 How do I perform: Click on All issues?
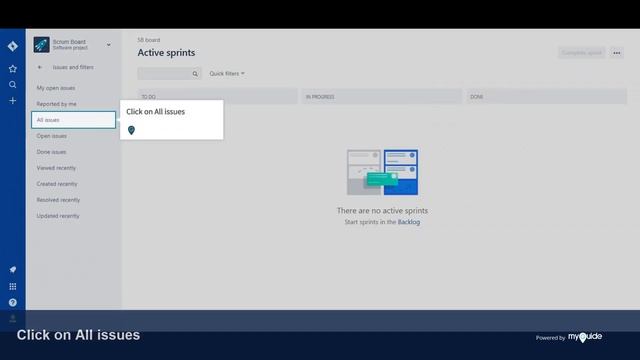click(73, 120)
